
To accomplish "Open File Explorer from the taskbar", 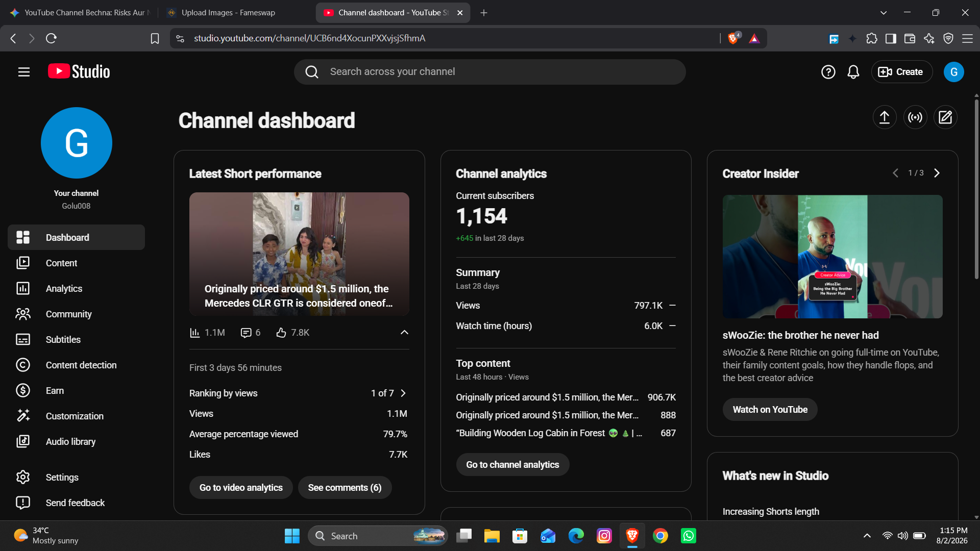I will [x=492, y=536].
